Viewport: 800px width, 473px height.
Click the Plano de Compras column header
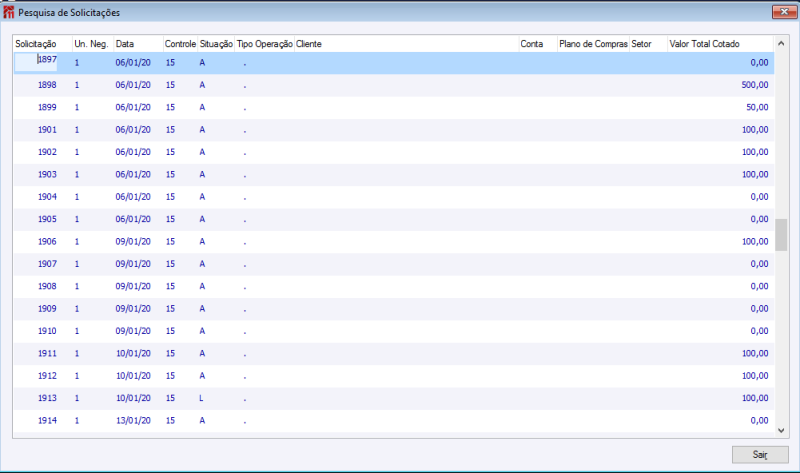pos(593,44)
